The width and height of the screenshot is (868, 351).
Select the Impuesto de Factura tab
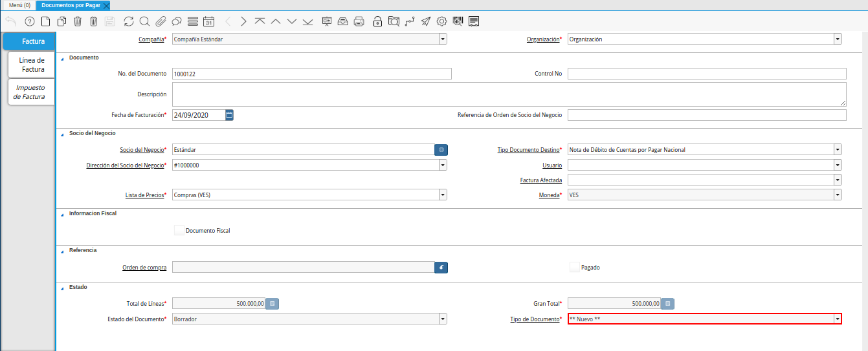point(30,92)
